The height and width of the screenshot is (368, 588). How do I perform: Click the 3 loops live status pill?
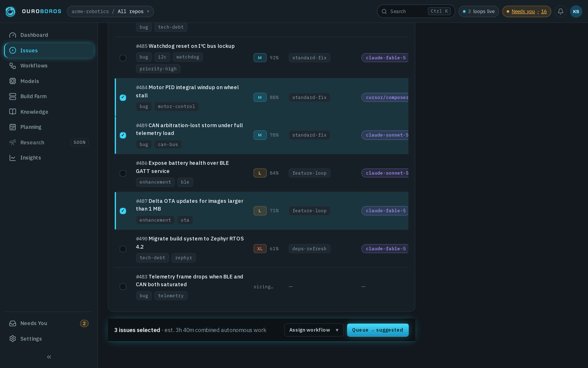pos(479,11)
